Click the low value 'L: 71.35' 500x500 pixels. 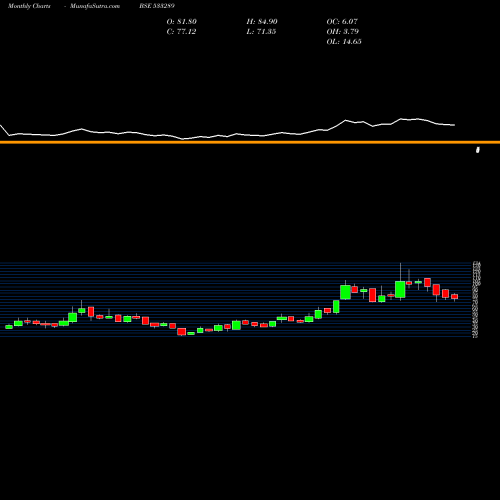tap(261, 32)
